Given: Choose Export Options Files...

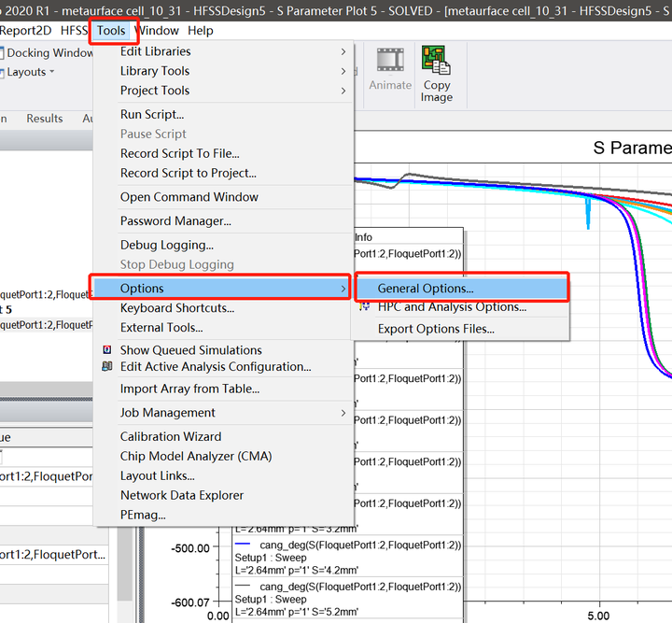Looking at the screenshot, I should (x=461, y=329).
